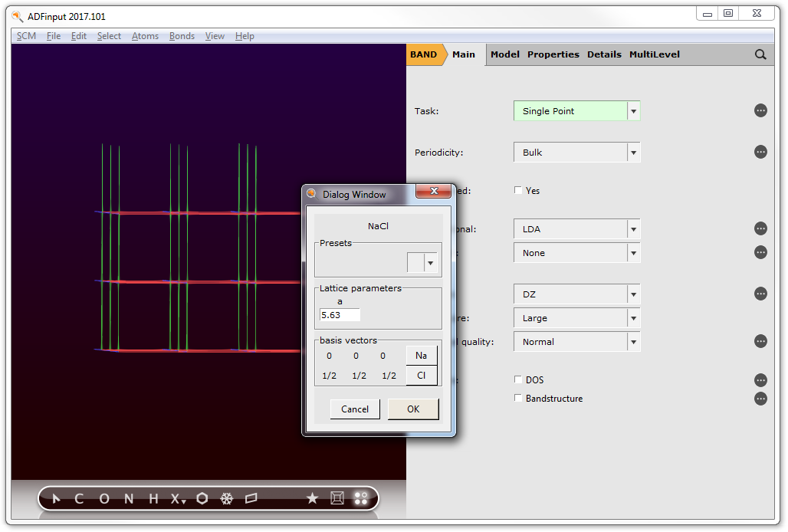Click the Cancel button in dialog
The height and width of the screenshot is (532, 788).
[355, 409]
